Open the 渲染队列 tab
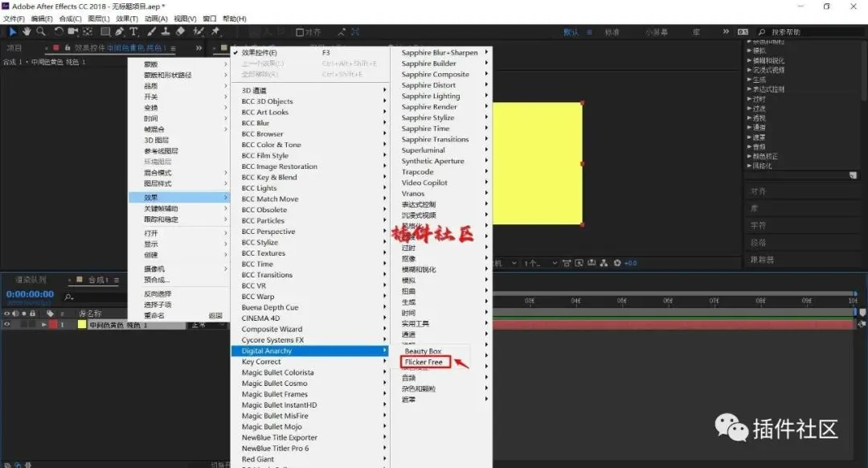868x468 pixels. [x=31, y=280]
